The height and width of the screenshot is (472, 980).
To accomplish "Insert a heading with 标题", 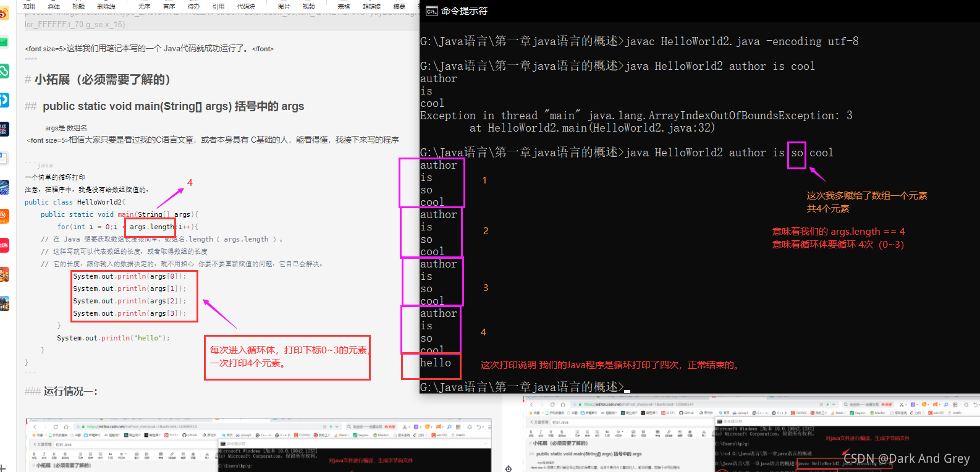I will click(x=78, y=6).
